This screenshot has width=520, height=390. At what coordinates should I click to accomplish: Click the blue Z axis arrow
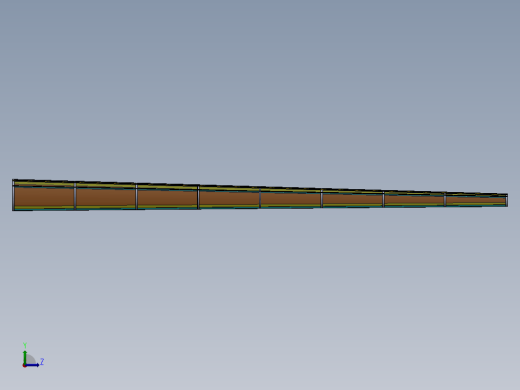coord(32,365)
